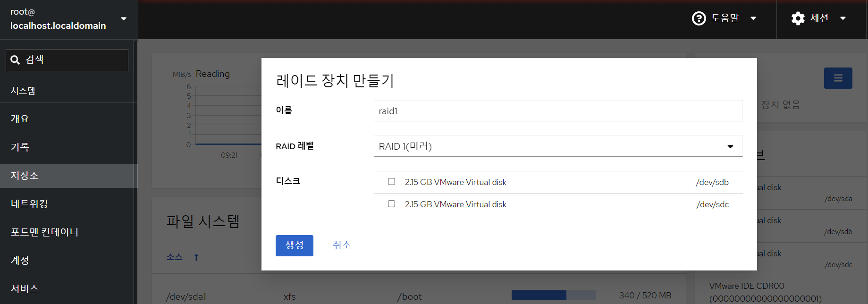The width and height of the screenshot is (868, 304).
Task: Click the dialog's /dev/sdc path text
Action: pyautogui.click(x=712, y=204)
